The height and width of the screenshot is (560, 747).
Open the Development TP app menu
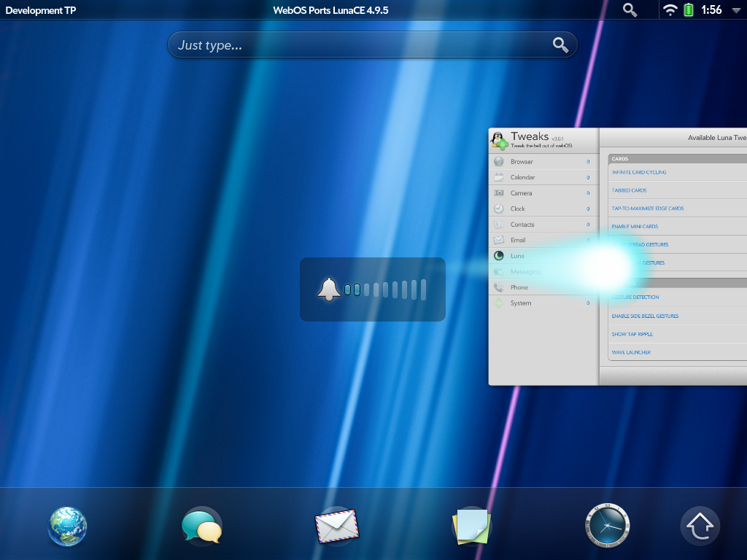click(41, 10)
